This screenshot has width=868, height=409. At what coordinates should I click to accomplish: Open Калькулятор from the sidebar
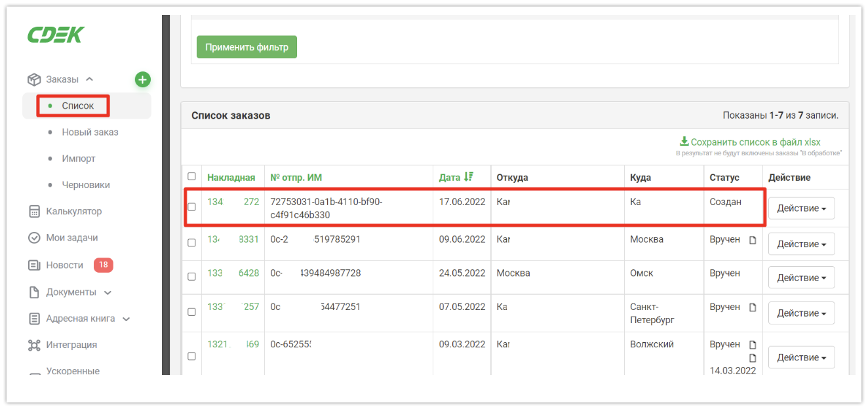(x=73, y=212)
